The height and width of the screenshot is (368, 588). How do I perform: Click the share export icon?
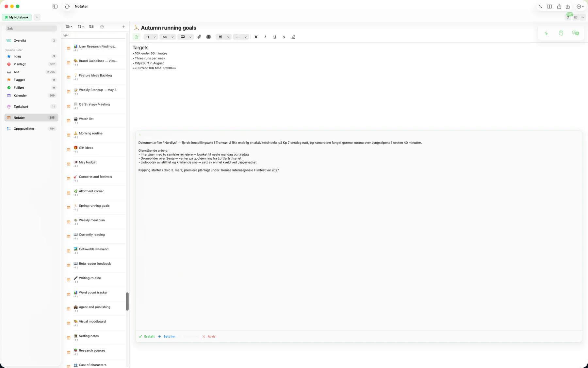coord(559,7)
